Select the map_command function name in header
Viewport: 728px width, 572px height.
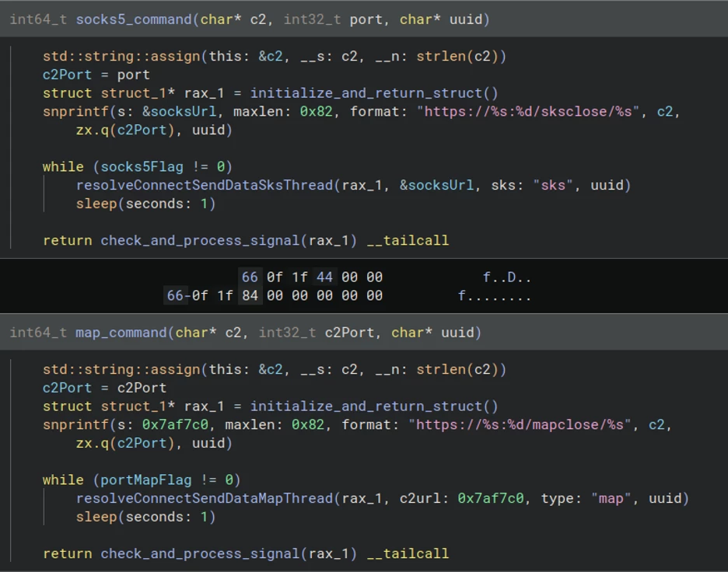pos(121,333)
